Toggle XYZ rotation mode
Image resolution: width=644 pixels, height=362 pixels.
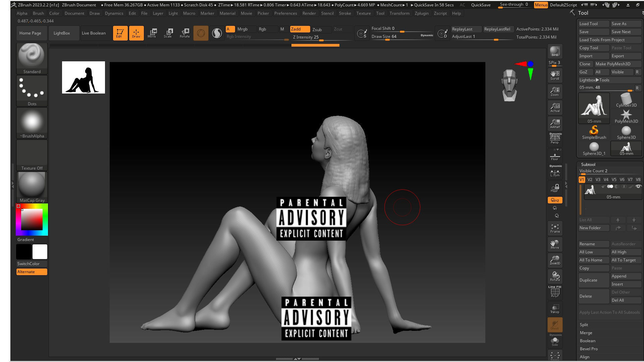[x=555, y=200]
